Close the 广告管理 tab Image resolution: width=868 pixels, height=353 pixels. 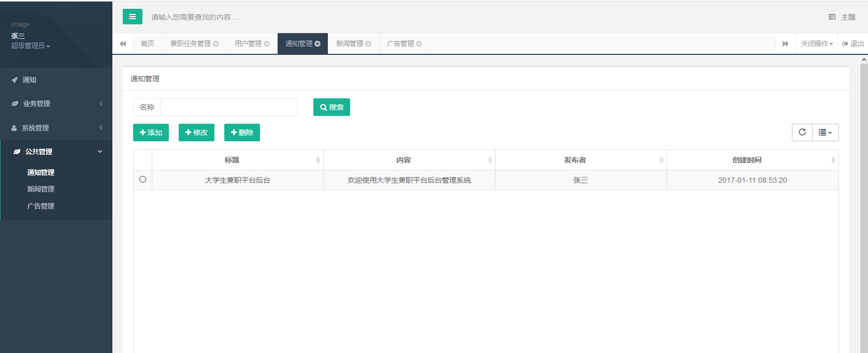coord(419,44)
